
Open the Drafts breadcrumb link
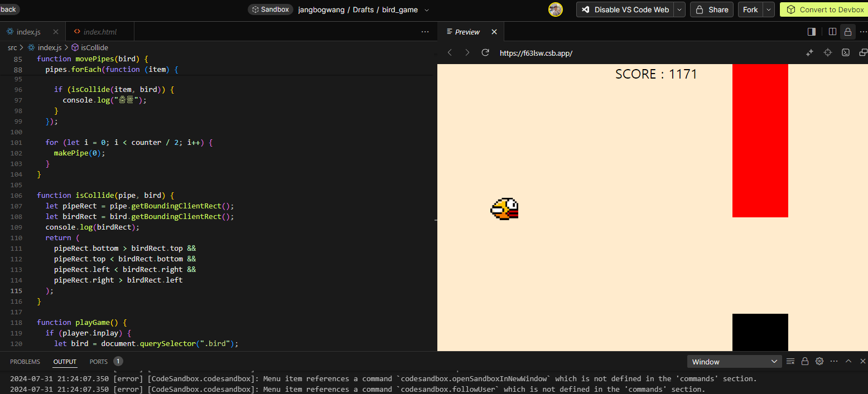[x=364, y=9]
